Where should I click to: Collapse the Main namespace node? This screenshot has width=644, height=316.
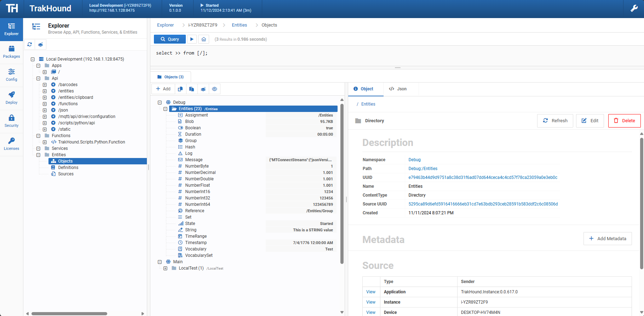(160, 262)
